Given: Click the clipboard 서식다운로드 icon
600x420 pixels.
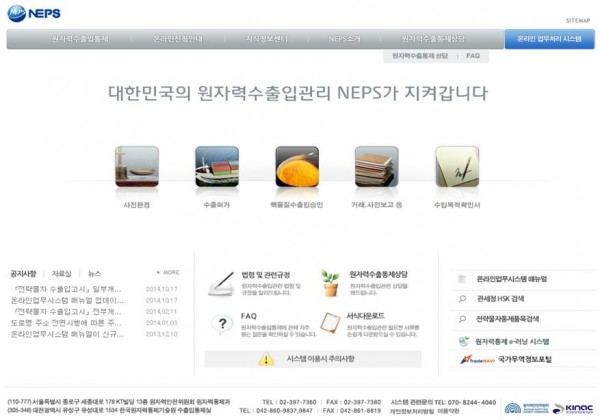Looking at the screenshot, I should coord(330,324).
